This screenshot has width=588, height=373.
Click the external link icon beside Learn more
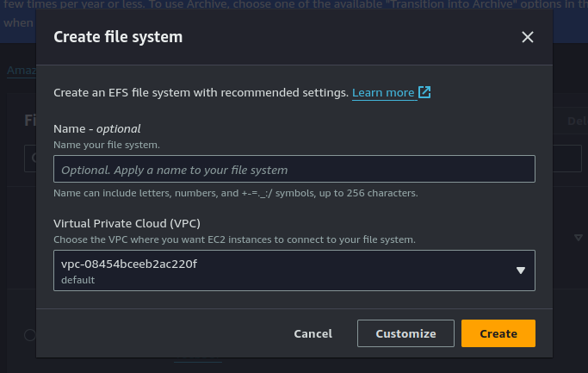(x=424, y=92)
